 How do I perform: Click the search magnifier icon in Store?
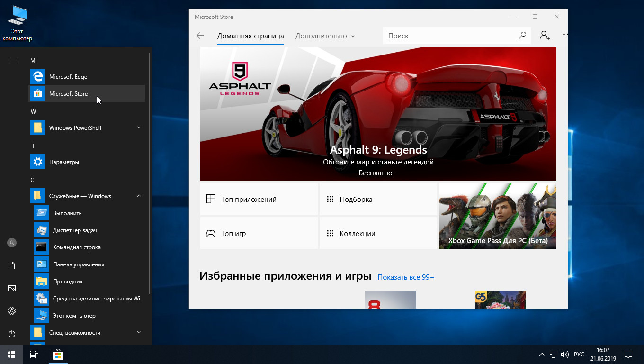click(x=522, y=36)
